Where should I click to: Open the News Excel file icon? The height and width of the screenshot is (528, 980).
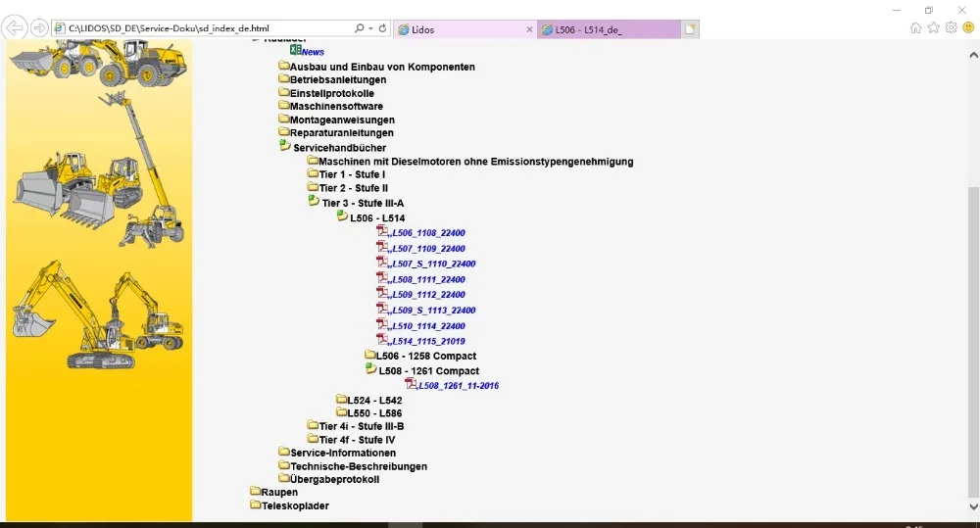[295, 50]
